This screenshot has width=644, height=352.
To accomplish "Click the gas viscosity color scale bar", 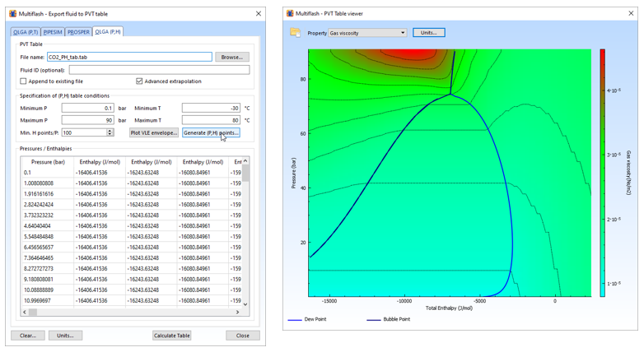I will pyautogui.click(x=602, y=173).
